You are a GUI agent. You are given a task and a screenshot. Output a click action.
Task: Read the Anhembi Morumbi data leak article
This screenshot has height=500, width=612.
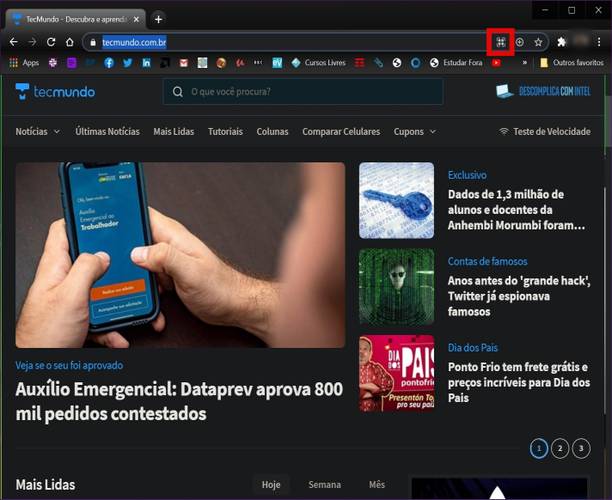pyautogui.click(x=516, y=210)
